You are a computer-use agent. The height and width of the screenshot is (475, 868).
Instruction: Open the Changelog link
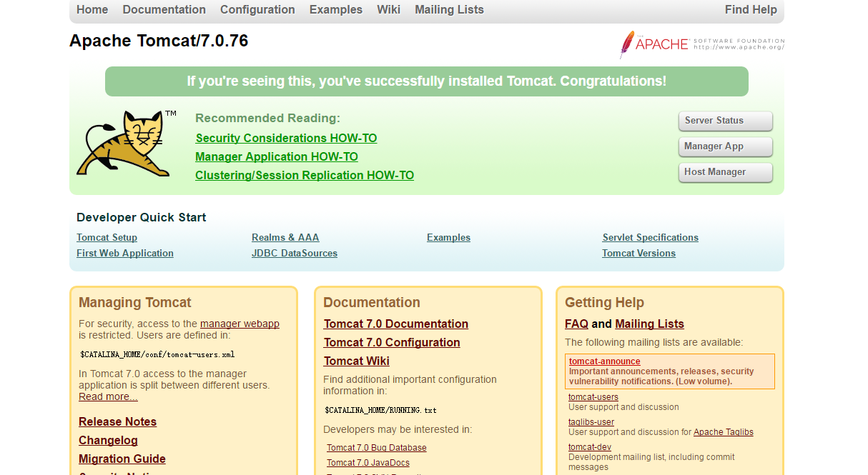point(108,441)
